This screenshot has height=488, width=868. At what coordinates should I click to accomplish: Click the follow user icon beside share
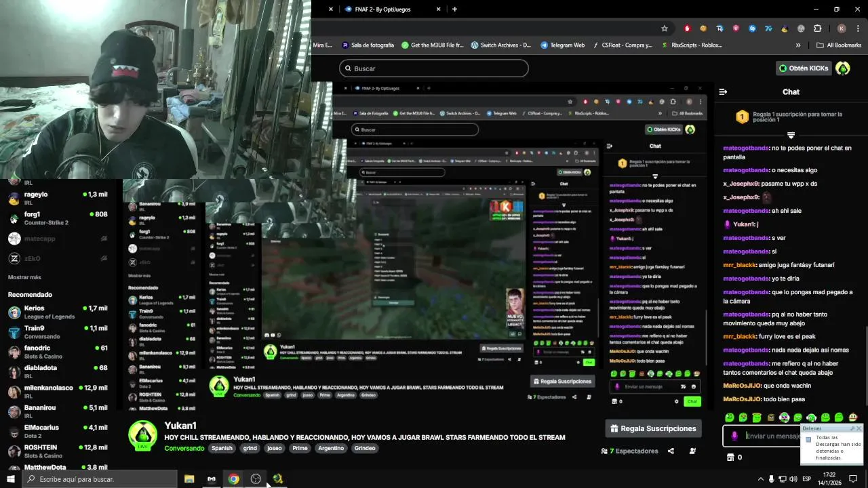[692, 451]
